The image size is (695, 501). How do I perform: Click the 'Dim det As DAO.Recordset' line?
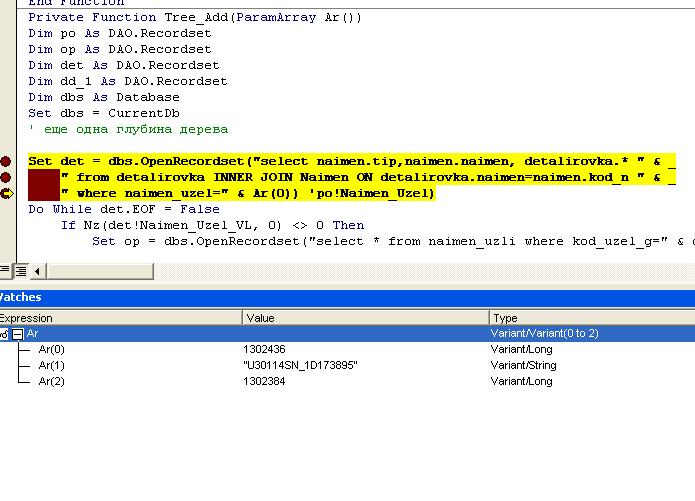[124, 66]
